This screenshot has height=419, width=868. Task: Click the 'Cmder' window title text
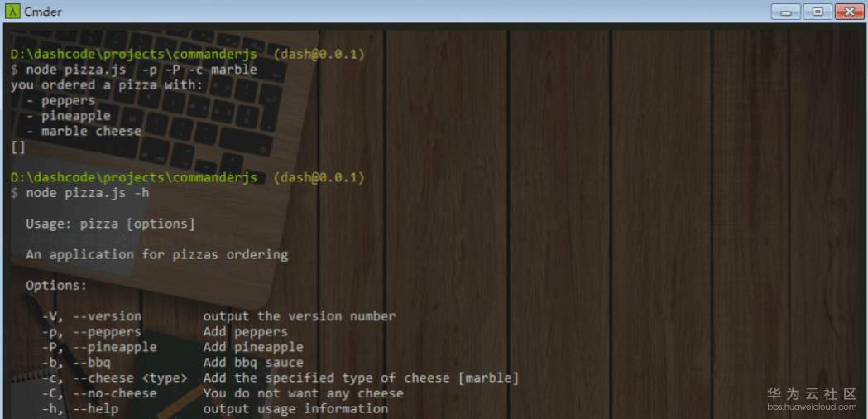(43, 12)
